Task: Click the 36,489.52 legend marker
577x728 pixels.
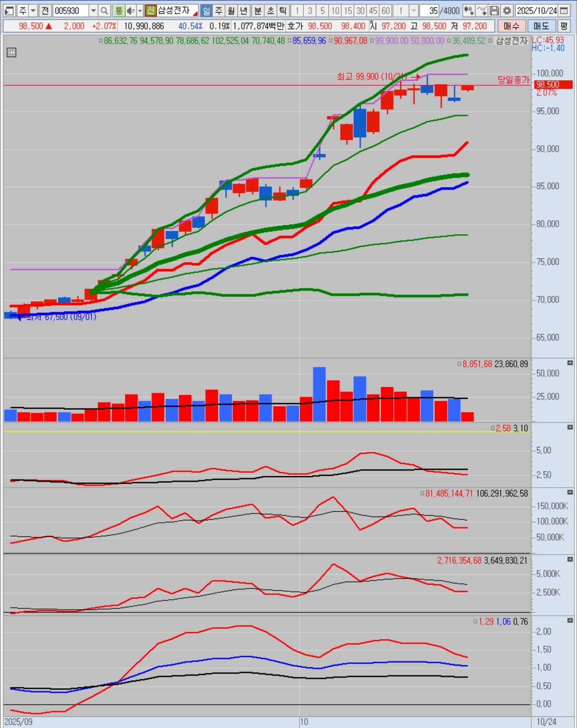Action: pyautogui.click(x=449, y=41)
